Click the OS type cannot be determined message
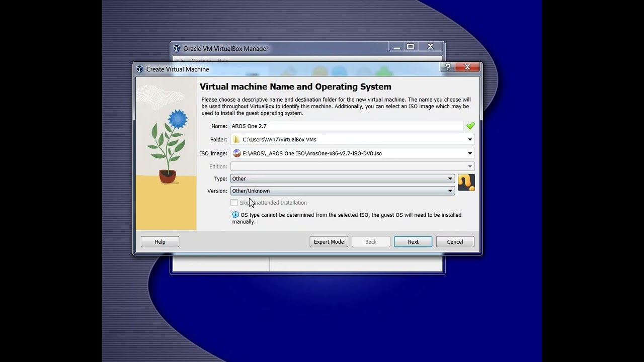Screen dimensions: 644x362 347,218
